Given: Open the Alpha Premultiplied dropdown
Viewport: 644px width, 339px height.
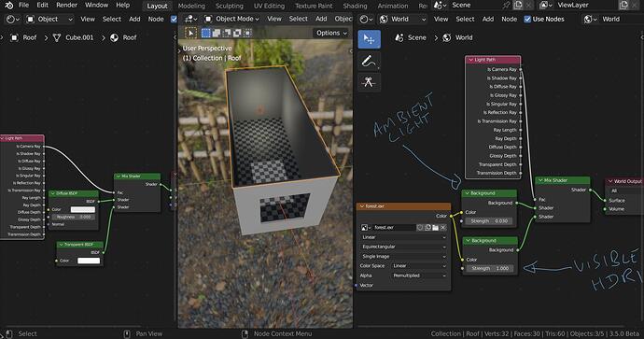Looking at the screenshot, I should (x=418, y=275).
